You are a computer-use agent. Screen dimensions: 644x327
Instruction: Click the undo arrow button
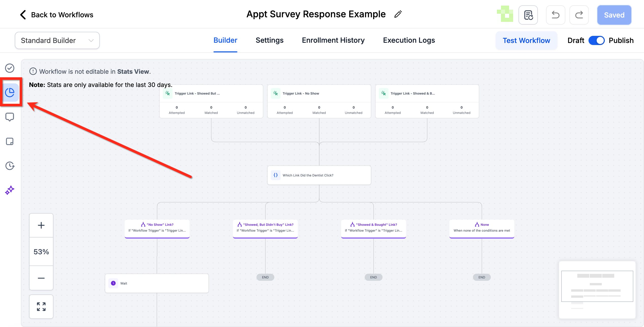pyautogui.click(x=555, y=15)
